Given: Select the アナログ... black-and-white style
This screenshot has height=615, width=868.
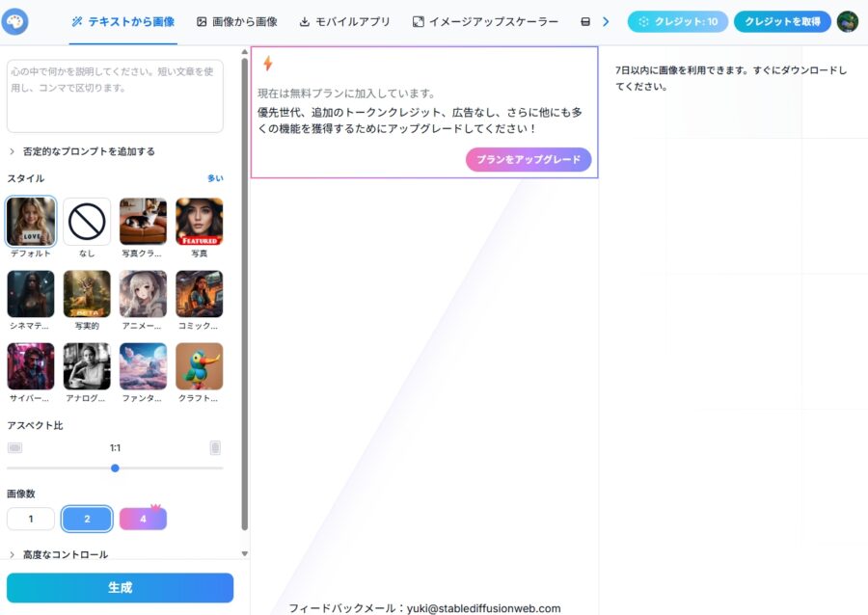Looking at the screenshot, I should [x=87, y=366].
